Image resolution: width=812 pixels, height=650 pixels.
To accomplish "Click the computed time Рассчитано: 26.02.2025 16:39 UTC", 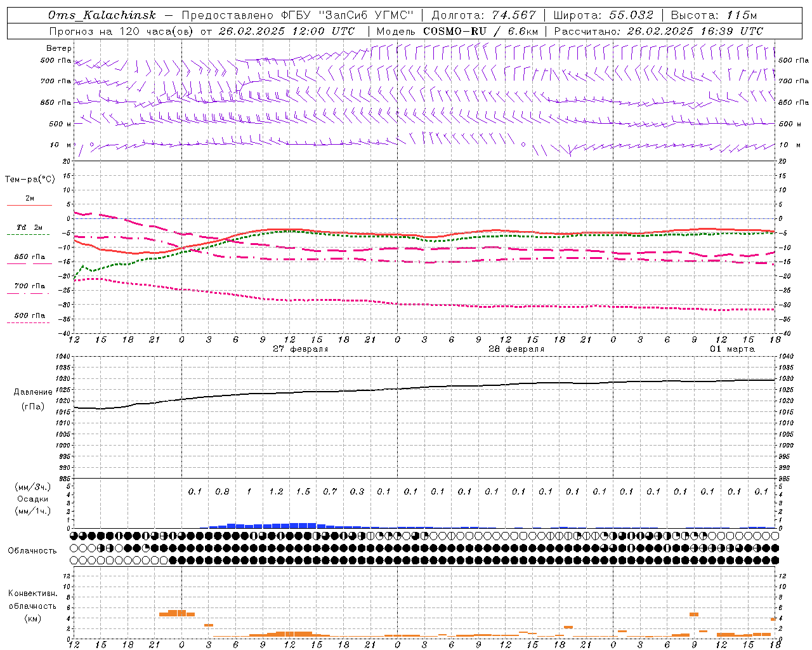I will [658, 31].
